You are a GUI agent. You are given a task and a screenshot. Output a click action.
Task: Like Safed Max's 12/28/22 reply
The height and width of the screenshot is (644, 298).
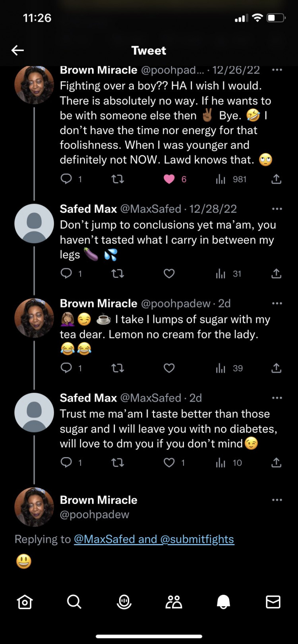pos(169,273)
